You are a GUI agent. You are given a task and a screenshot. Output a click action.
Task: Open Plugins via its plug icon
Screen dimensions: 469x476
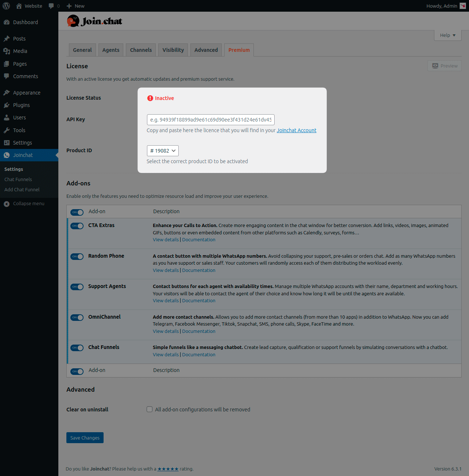point(7,105)
